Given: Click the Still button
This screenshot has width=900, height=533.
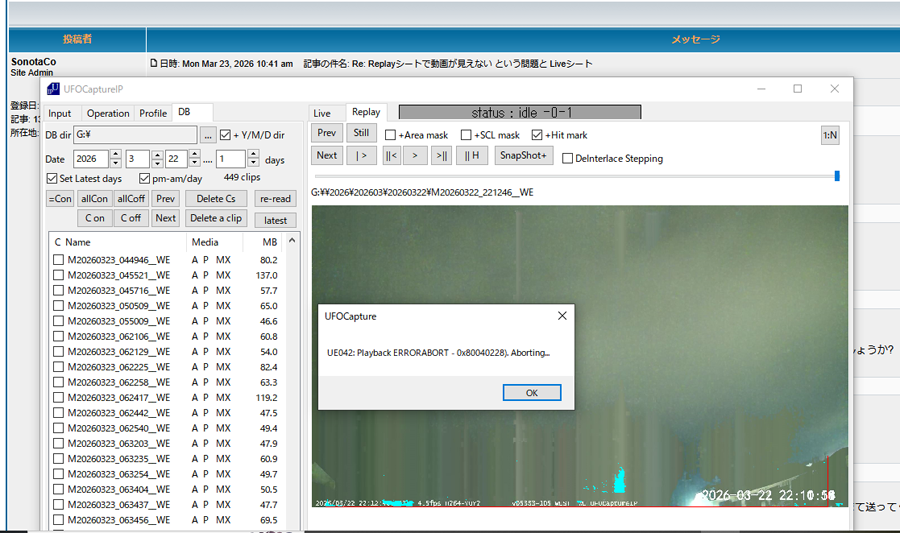Looking at the screenshot, I should click(x=361, y=133).
